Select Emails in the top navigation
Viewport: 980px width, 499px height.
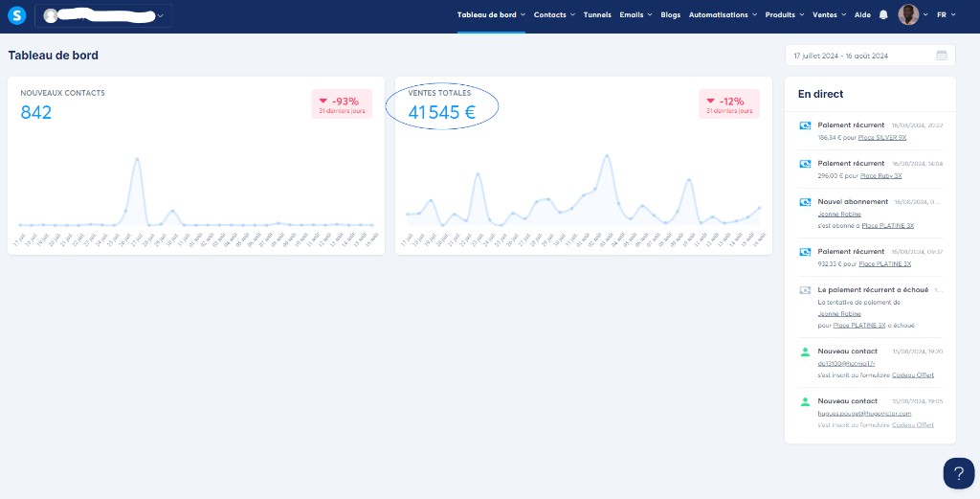[x=632, y=15]
